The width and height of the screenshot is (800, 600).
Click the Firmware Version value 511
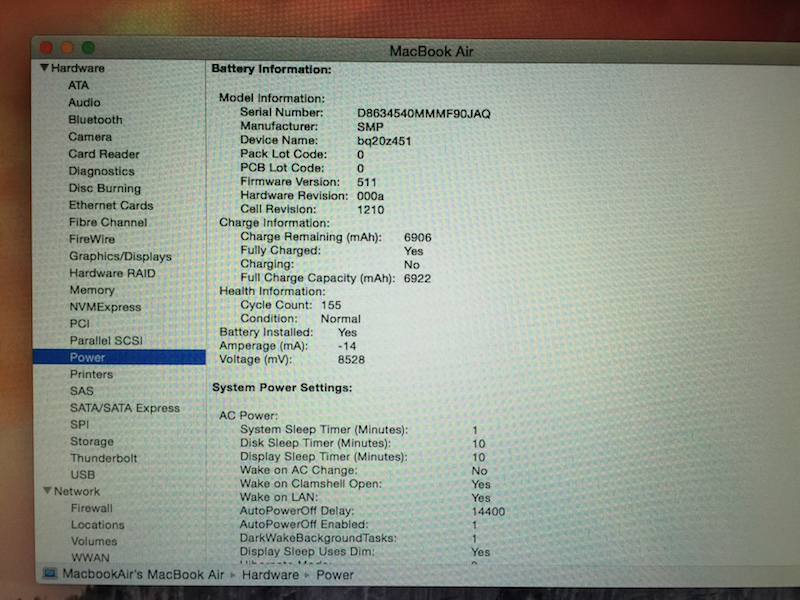click(367, 182)
